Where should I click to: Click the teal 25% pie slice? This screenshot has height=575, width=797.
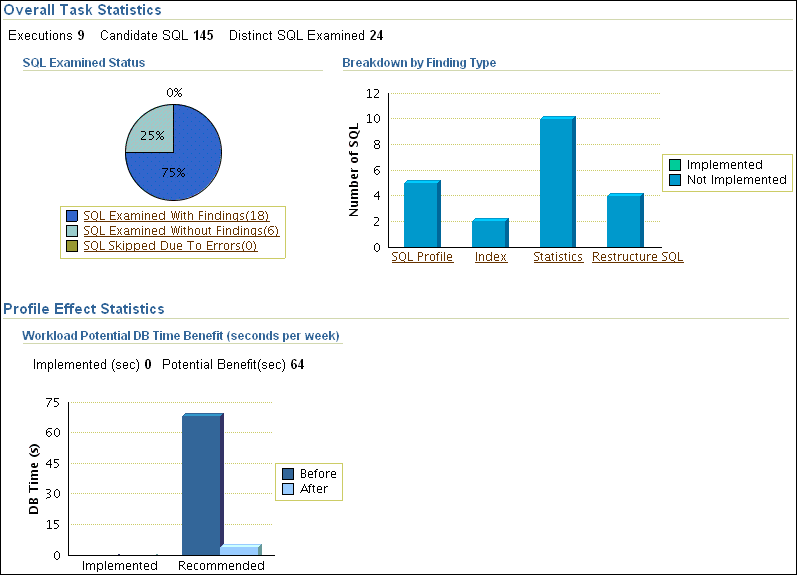coord(150,132)
